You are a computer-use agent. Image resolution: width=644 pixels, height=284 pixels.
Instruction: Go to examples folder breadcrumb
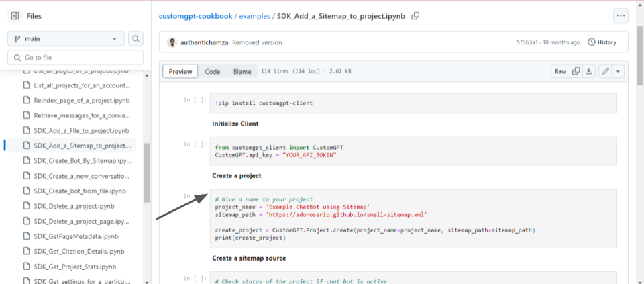point(255,16)
